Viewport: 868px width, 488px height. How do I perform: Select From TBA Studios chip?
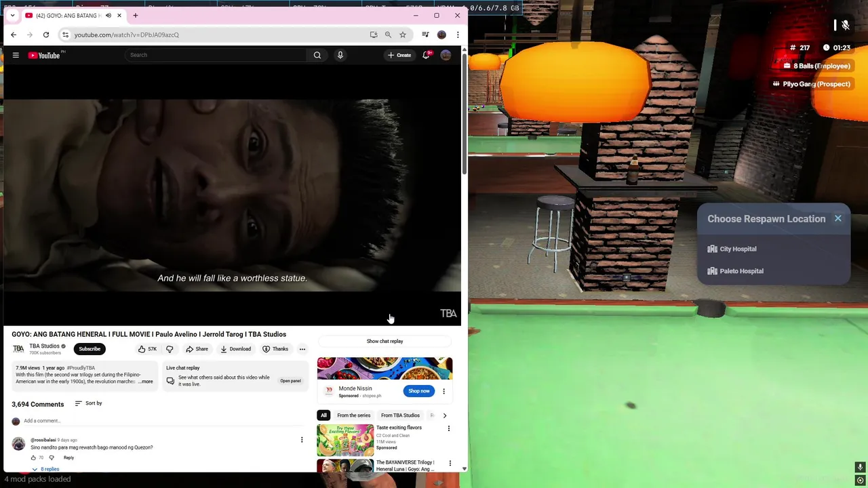[x=400, y=415]
